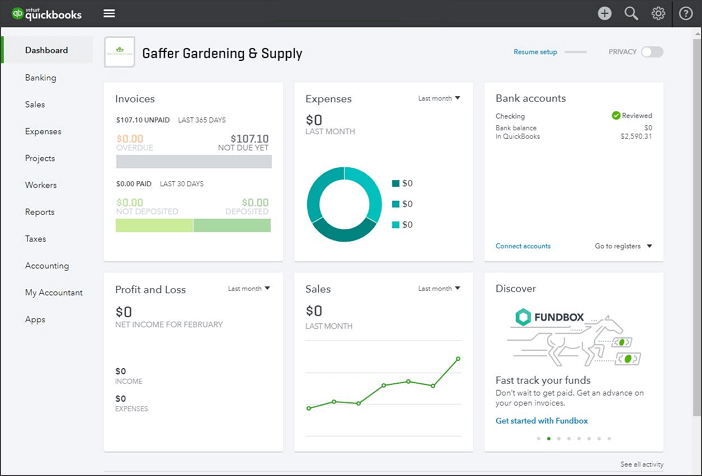702x476 pixels.
Task: Click the Gaffer Gardening company logo
Action: (119, 52)
